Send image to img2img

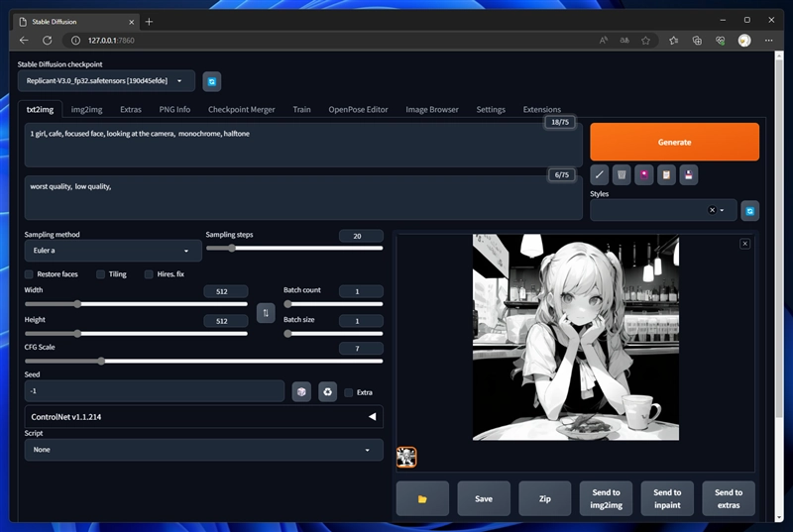606,498
